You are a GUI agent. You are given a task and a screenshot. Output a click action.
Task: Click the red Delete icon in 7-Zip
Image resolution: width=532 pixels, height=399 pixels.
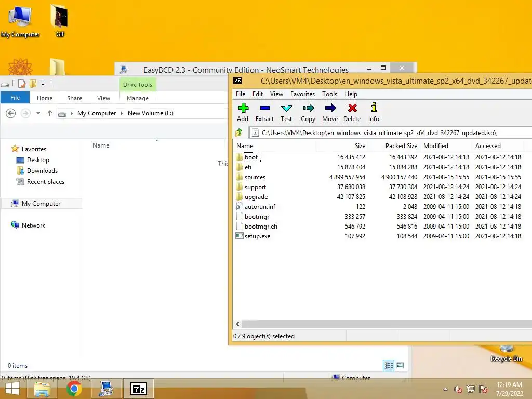[x=352, y=112]
